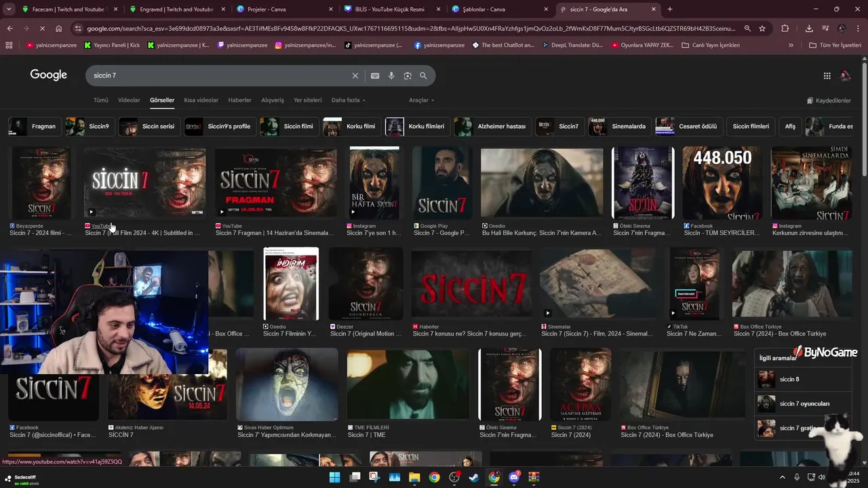Viewport: 868px width, 488px height.
Task: Switch to the 'Tümü' results tab
Action: click(x=100, y=100)
